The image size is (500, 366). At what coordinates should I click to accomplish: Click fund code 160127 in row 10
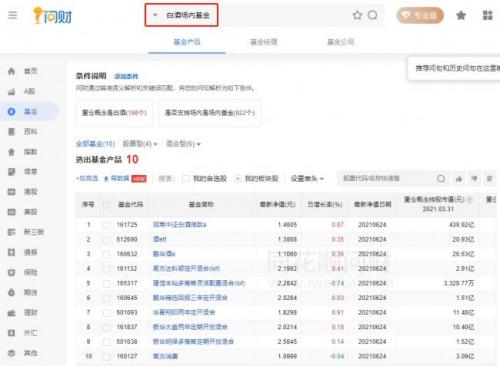tap(127, 356)
